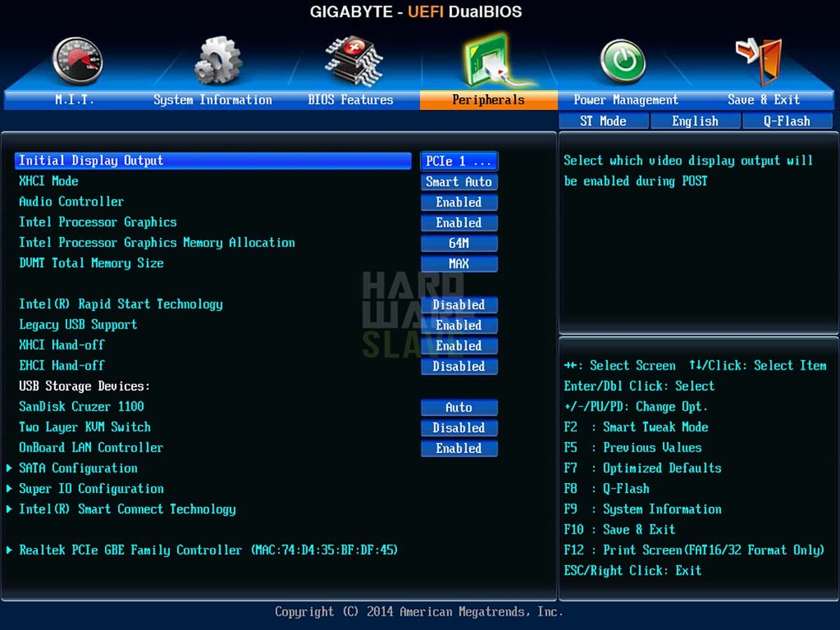Click the F9 System Information help line

(x=643, y=509)
